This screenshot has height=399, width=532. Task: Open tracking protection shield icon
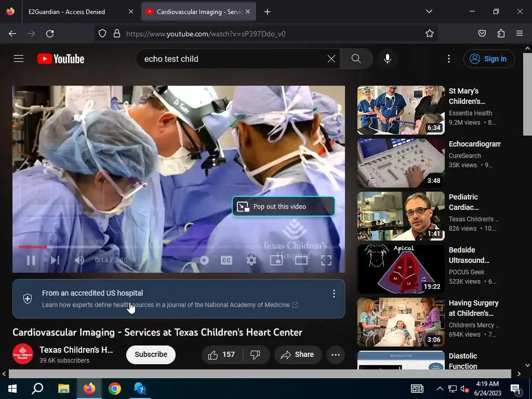(102, 34)
